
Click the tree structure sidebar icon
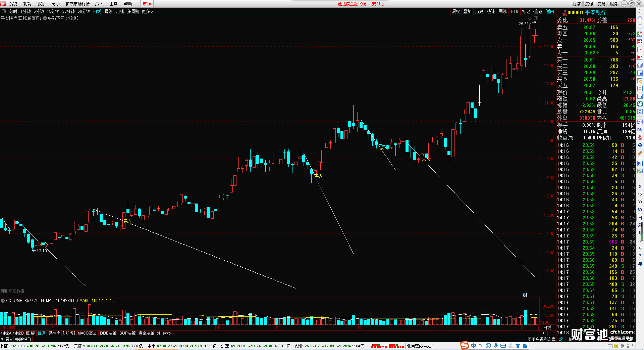pyautogui.click(x=640, y=81)
